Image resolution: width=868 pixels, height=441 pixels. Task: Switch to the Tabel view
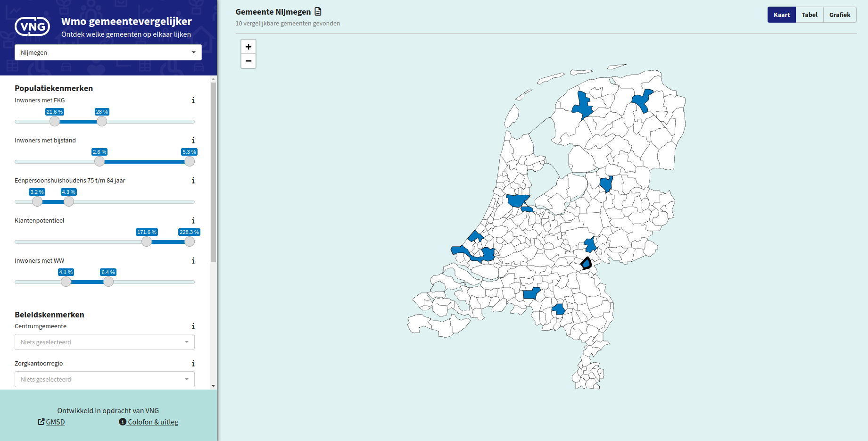[x=810, y=15]
